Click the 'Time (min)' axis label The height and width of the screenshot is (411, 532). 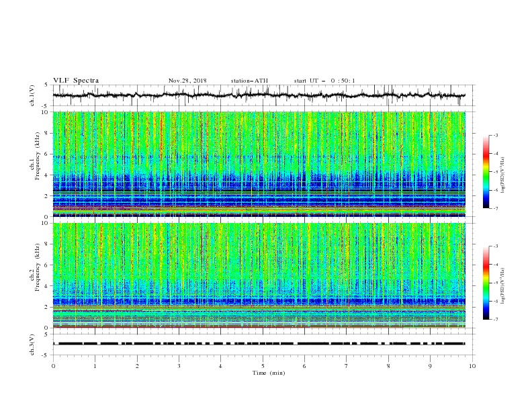point(269,373)
